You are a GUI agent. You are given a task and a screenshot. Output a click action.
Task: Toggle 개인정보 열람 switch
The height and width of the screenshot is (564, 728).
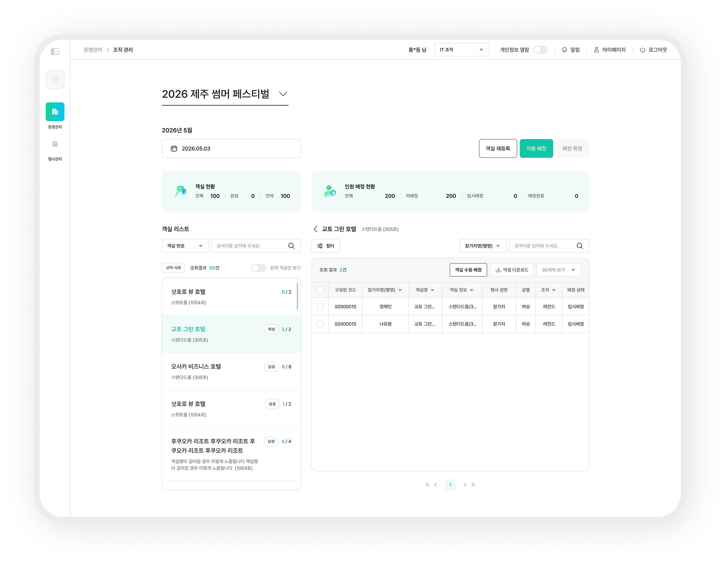coord(540,50)
